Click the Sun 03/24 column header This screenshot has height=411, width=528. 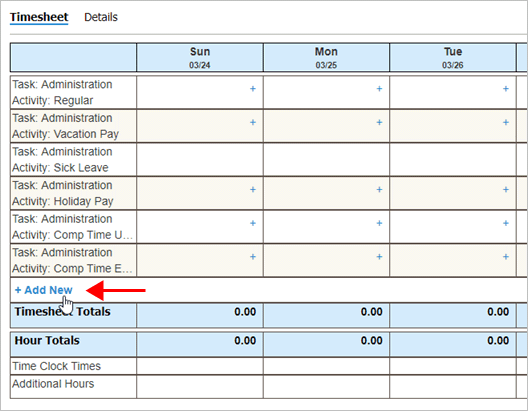[x=200, y=57]
